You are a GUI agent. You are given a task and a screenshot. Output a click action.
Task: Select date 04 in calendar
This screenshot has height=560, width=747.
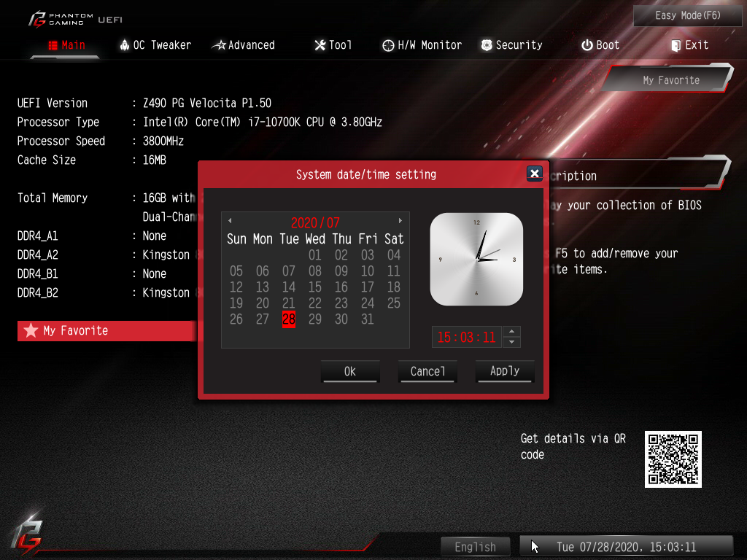point(393,254)
